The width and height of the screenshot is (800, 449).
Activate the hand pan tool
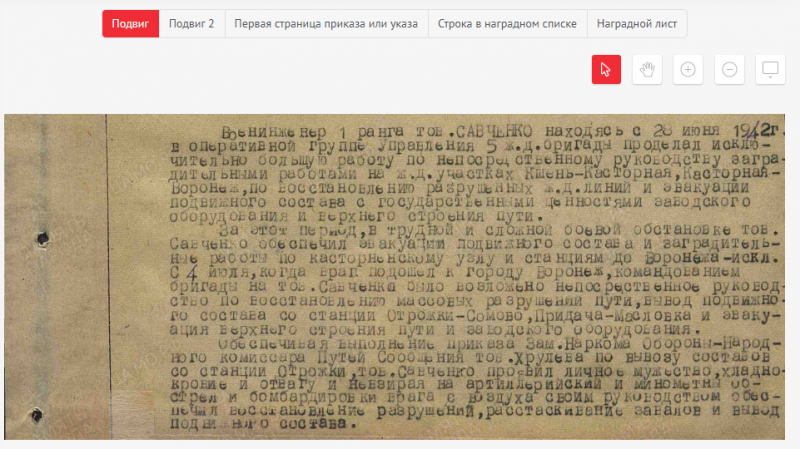[647, 69]
